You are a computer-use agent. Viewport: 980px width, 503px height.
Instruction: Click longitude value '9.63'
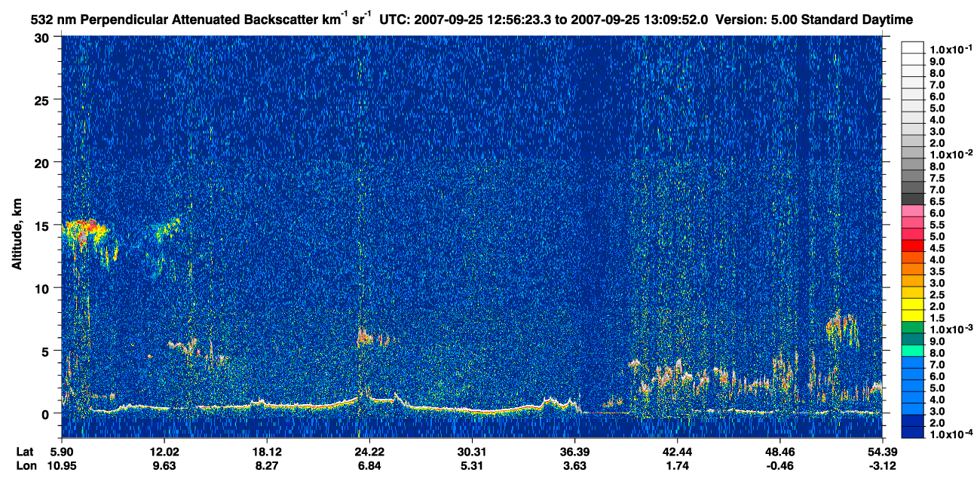coord(164,466)
